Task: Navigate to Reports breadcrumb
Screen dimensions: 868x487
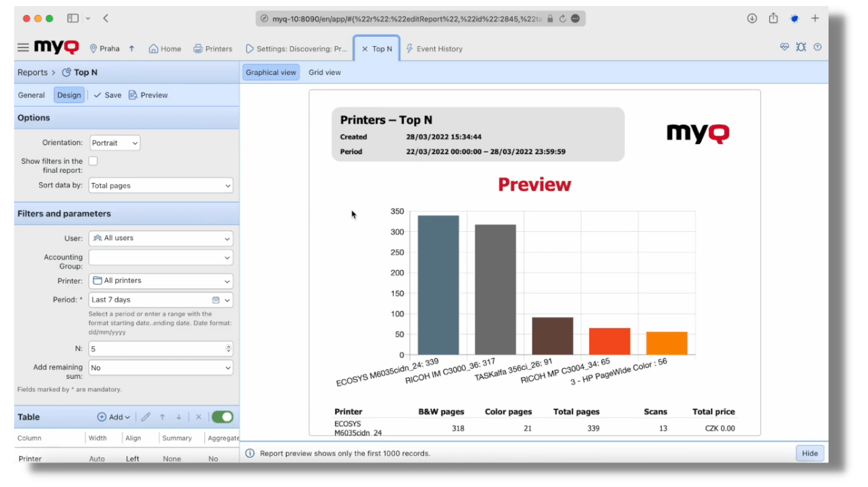Action: pos(33,72)
